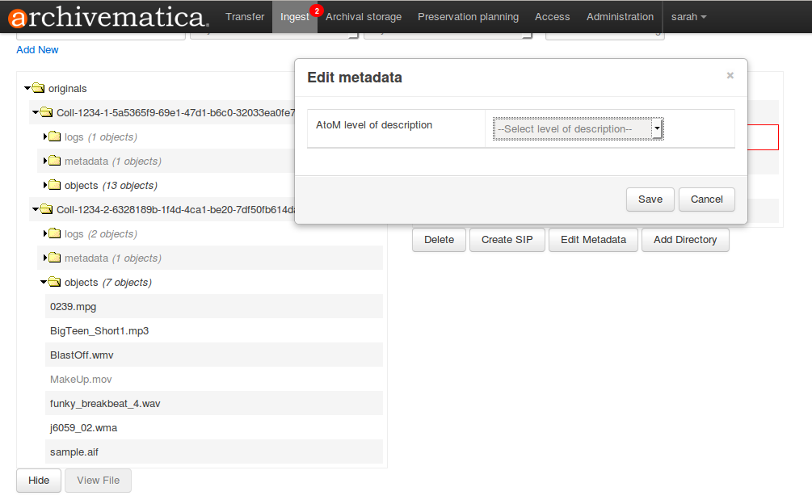The height and width of the screenshot is (504, 812).
Task: Open the sarah user menu
Action: coord(688,17)
